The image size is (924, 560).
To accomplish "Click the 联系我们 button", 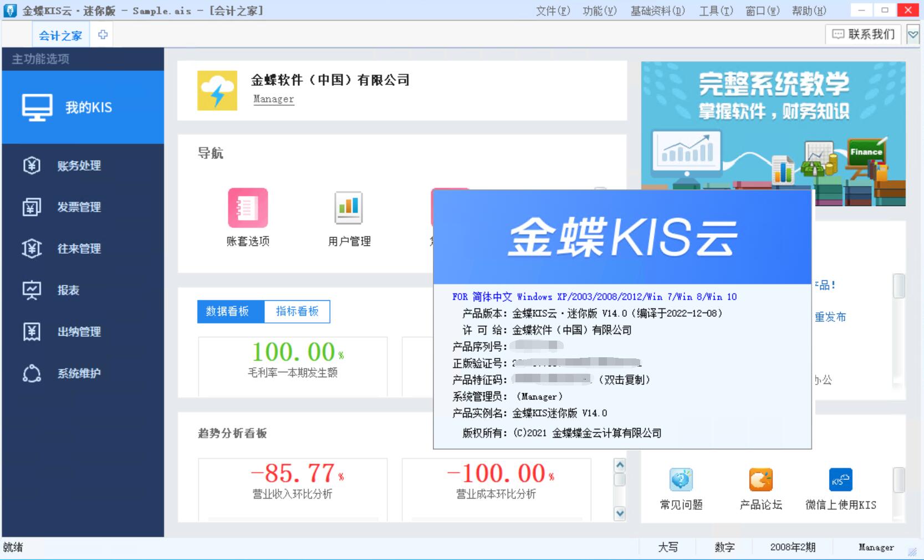I will point(864,34).
